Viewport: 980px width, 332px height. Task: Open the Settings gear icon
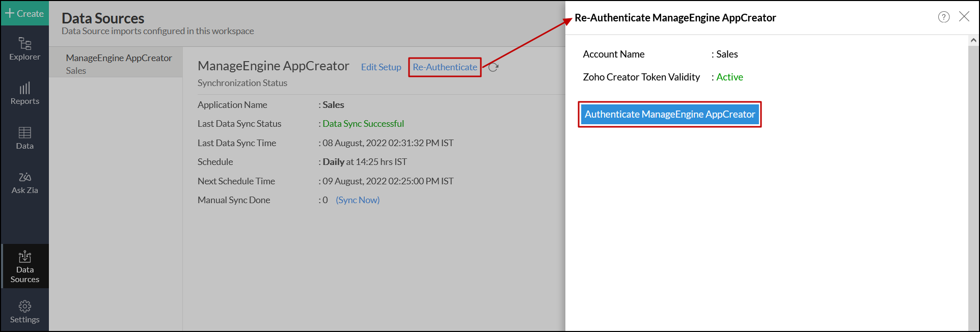pos(24,312)
